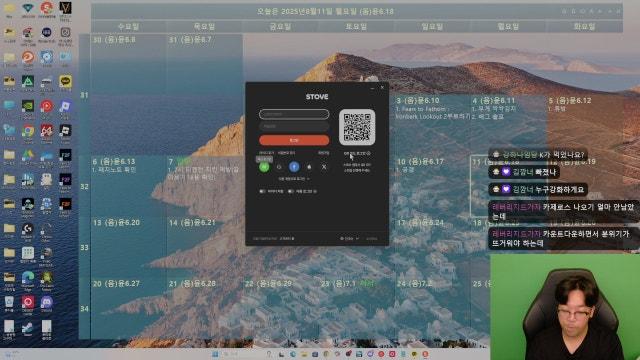Image resolution: width=640 pixels, height=360 pixels.
Task: Expand other login methods in STOVE
Action: tap(294, 179)
